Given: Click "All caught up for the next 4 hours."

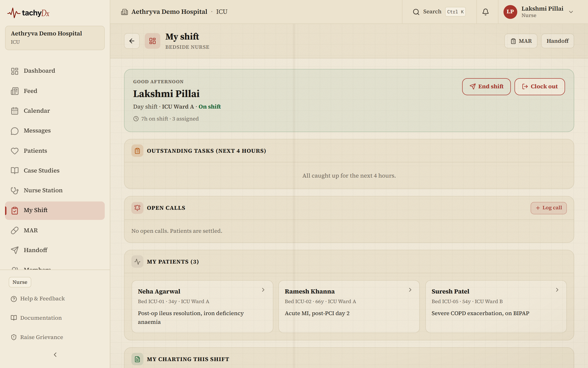Looking at the screenshot, I should coord(349,176).
